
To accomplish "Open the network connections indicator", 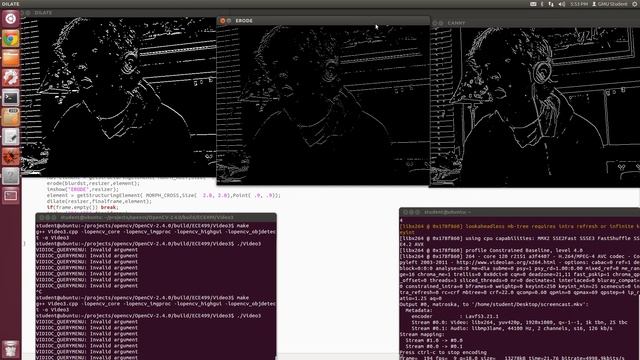I will click(551, 4).
